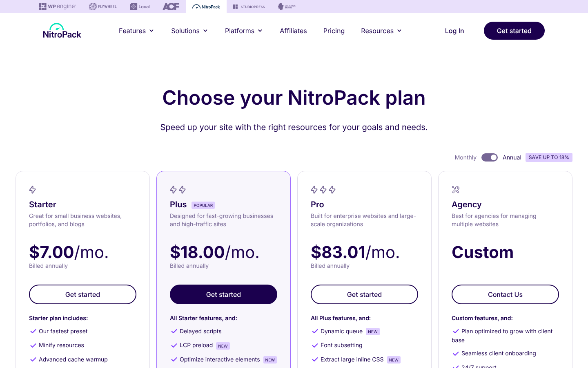Image resolution: width=588 pixels, height=368 pixels.
Task: Click checkmark beside LCP preload
Action: tap(174, 346)
